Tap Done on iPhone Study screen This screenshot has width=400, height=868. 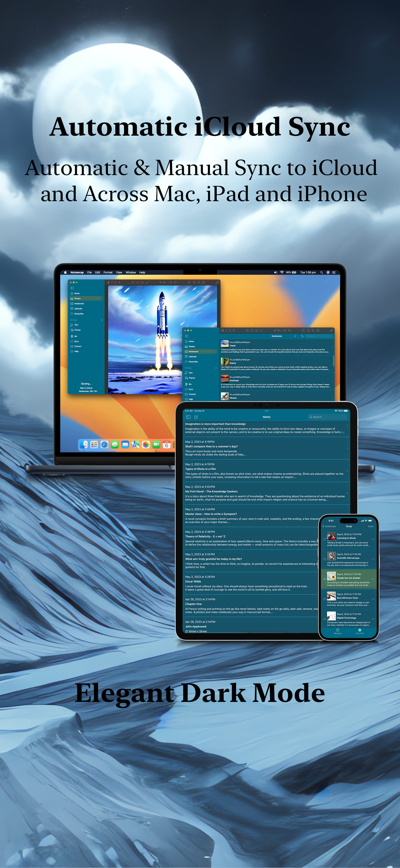(x=371, y=526)
